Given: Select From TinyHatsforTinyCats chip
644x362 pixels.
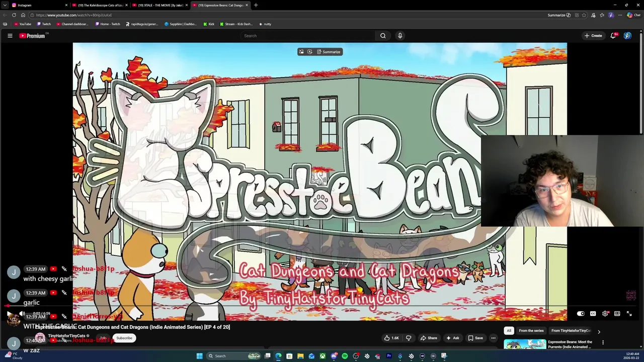Looking at the screenshot, I should [x=571, y=331].
